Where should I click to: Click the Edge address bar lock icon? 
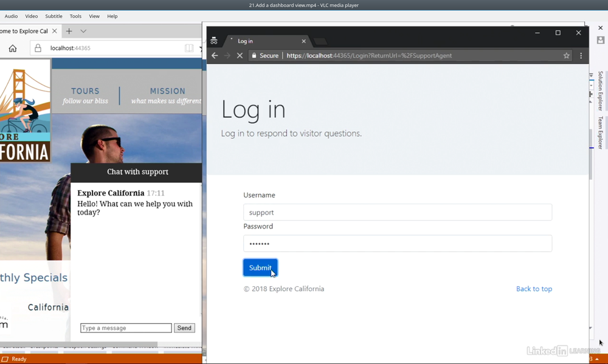tap(38, 48)
